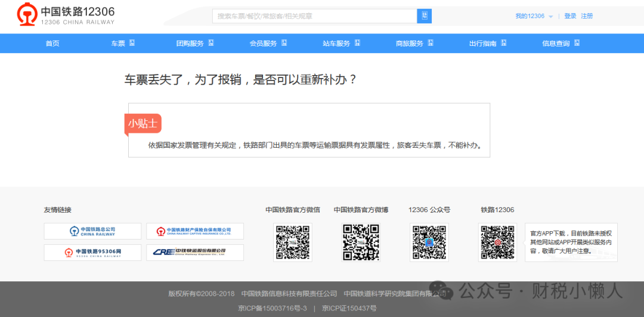The width and height of the screenshot is (644, 317).
Task: Expand arrow icon next to 会员服务
Action: coord(284,43)
